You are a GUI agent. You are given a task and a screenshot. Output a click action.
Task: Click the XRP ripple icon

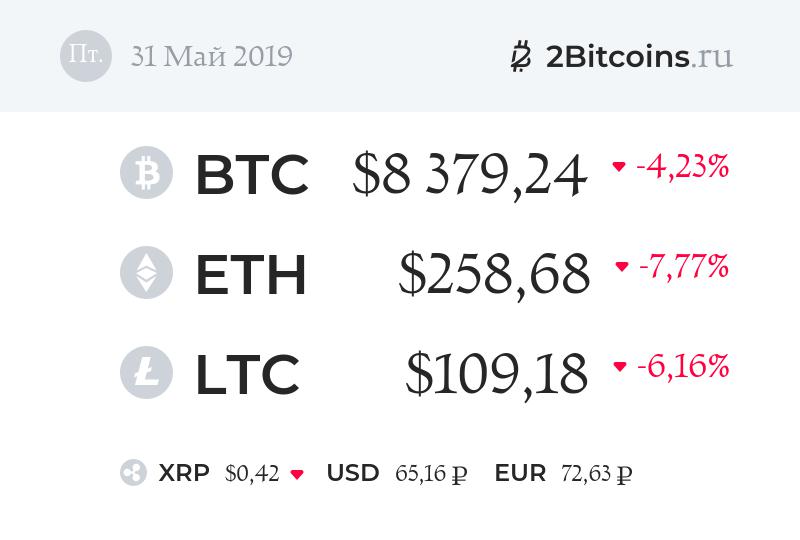click(133, 473)
